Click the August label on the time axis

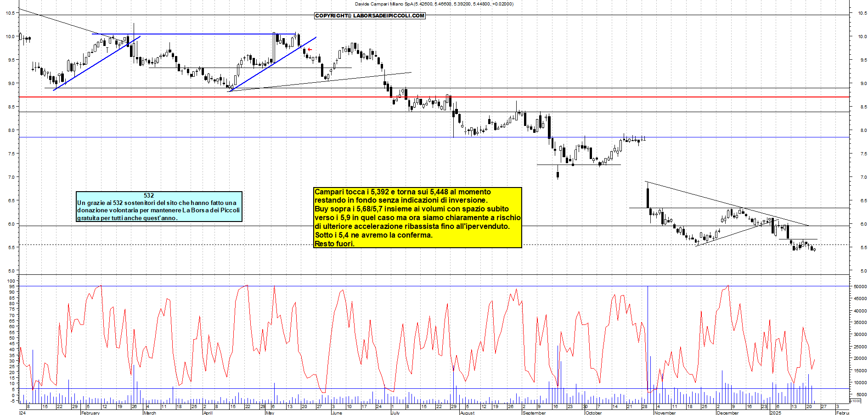click(467, 413)
